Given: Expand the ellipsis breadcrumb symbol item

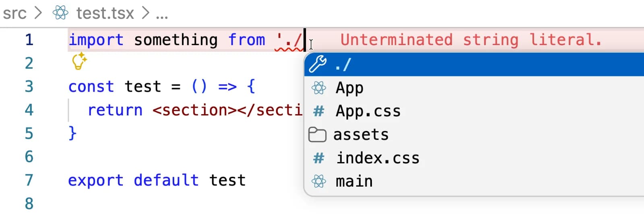Looking at the screenshot, I should 162,14.
